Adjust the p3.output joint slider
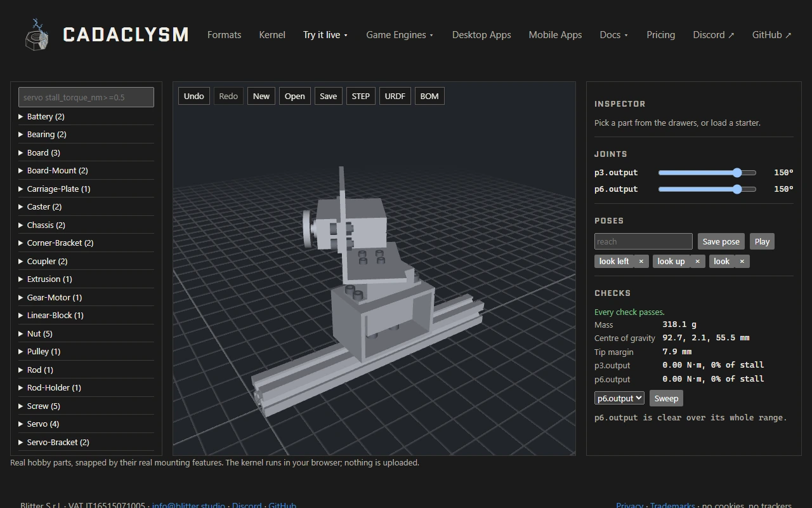This screenshot has height=508, width=812. tap(707, 173)
